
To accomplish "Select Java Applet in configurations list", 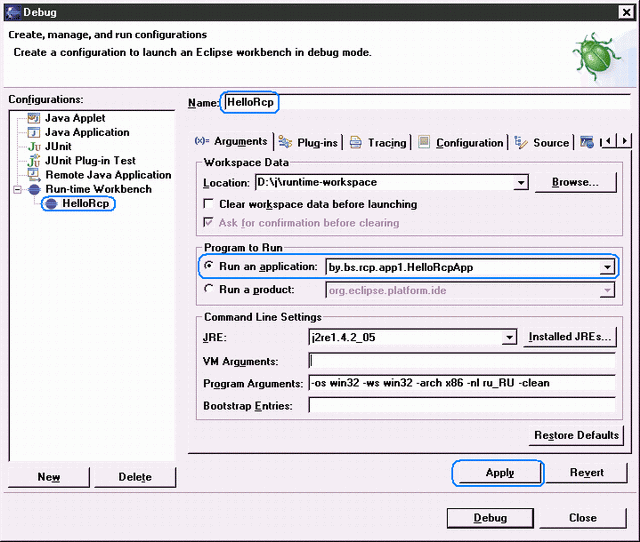I will (x=75, y=118).
